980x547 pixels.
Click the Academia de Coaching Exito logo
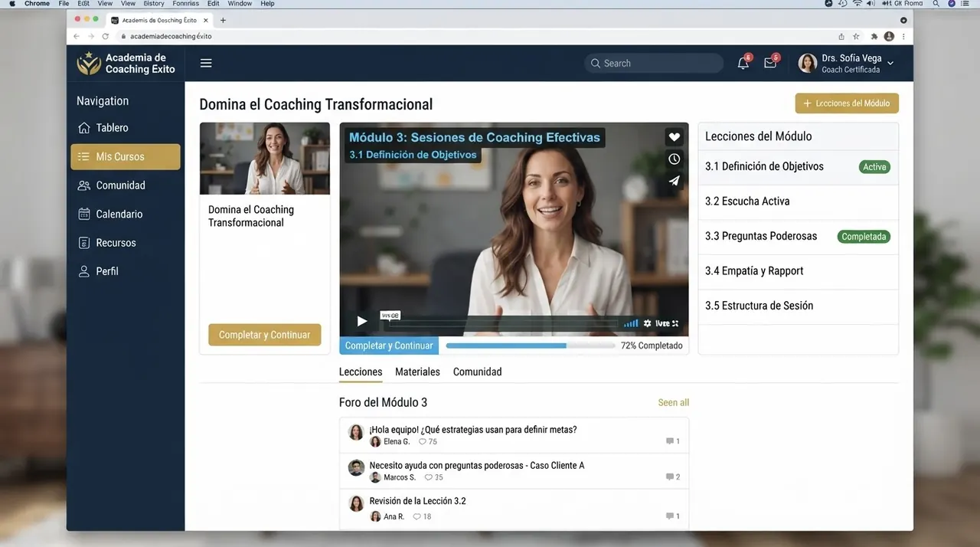coord(126,63)
